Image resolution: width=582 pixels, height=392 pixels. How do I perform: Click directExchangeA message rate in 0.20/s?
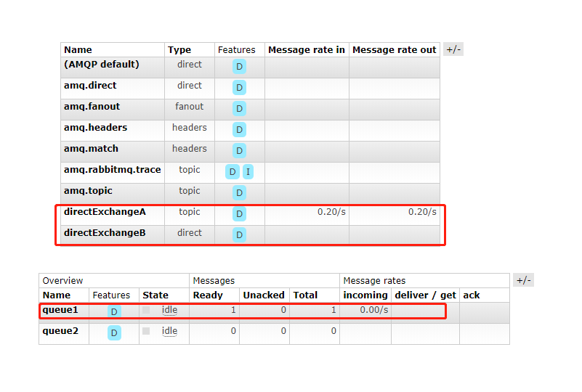pyautogui.click(x=331, y=212)
